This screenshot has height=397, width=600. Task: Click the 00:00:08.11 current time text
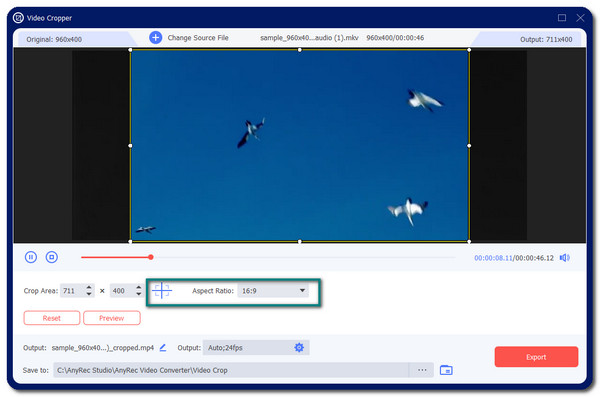(x=493, y=258)
